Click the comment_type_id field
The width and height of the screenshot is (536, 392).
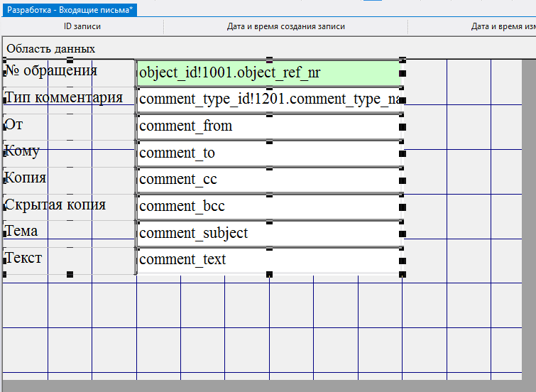tap(268, 99)
